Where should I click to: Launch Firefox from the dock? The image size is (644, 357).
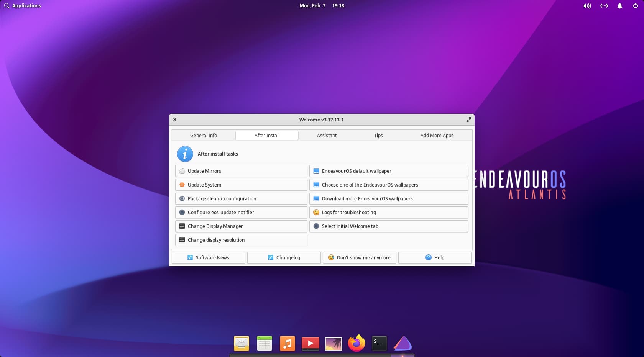pyautogui.click(x=356, y=343)
